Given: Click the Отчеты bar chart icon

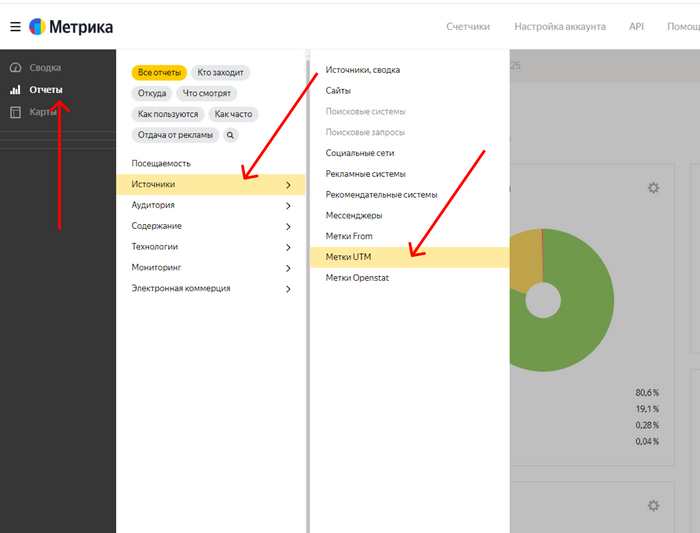Looking at the screenshot, I should 15,90.
